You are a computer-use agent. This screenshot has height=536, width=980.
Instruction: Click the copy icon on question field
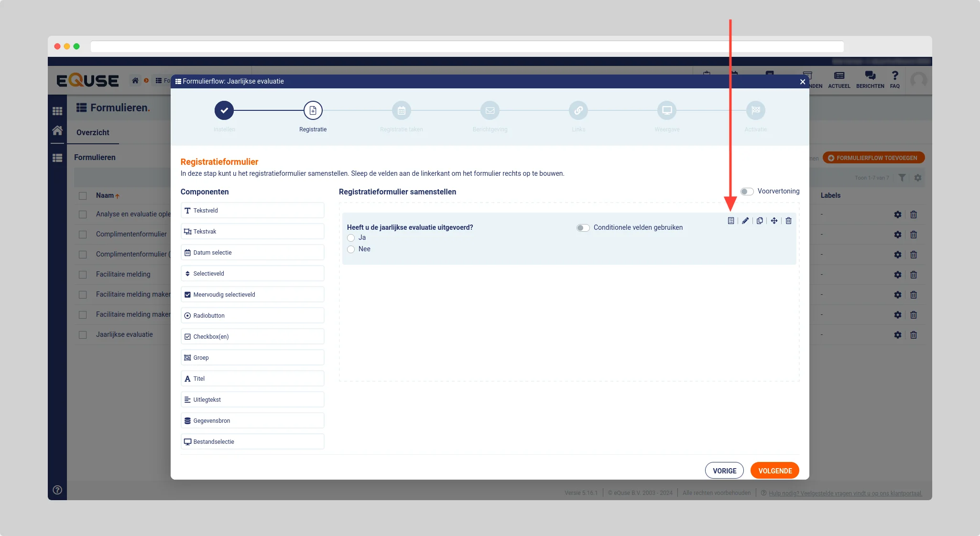pos(760,221)
